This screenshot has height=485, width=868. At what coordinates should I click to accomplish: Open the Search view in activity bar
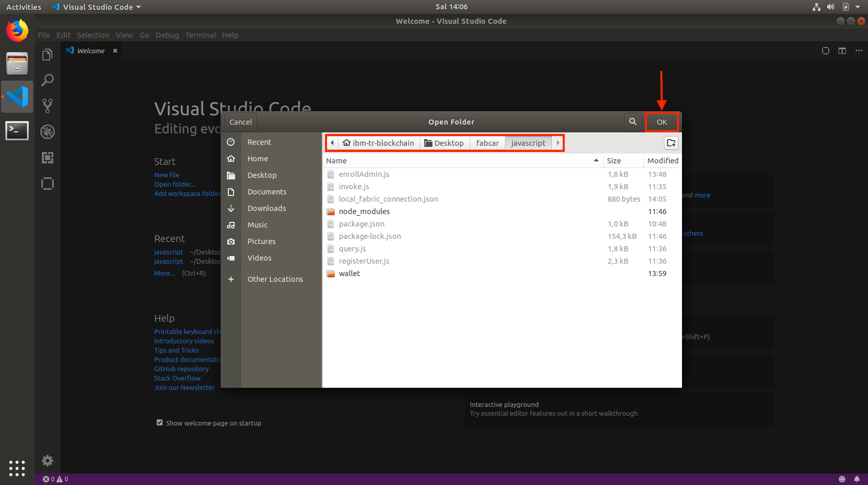click(x=48, y=80)
